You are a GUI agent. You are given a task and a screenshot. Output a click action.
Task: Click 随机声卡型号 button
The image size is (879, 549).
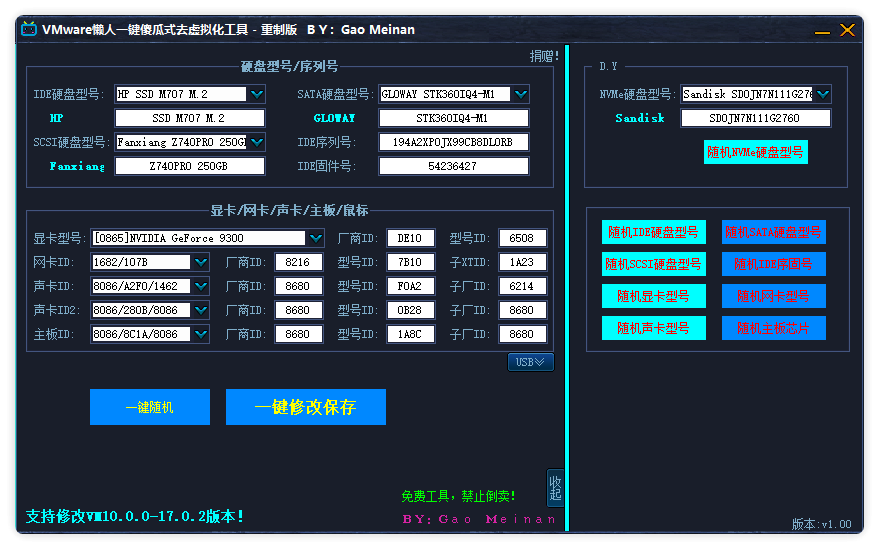pyautogui.click(x=653, y=328)
